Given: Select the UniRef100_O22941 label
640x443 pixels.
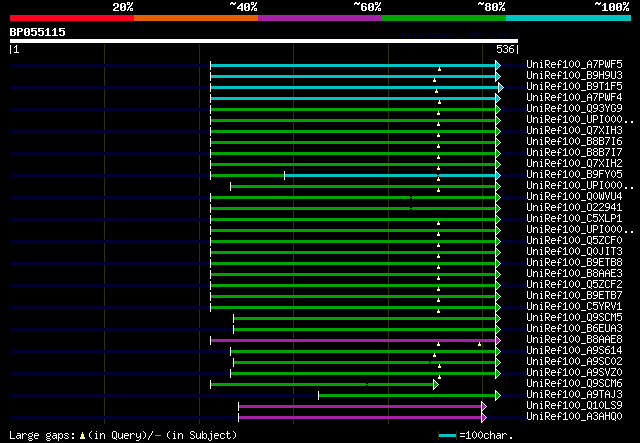Looking at the screenshot, I should pos(574,207).
